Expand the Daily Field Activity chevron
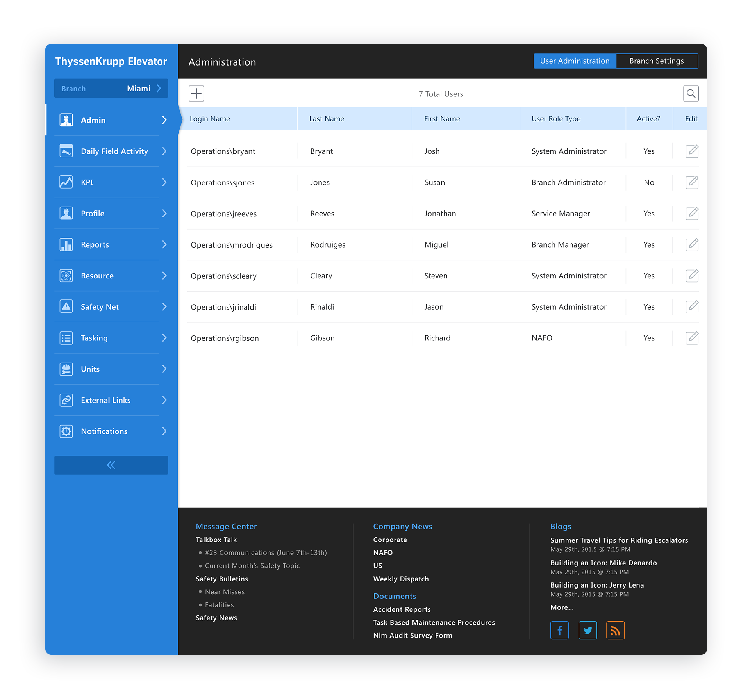The height and width of the screenshot is (700, 750). [x=164, y=151]
